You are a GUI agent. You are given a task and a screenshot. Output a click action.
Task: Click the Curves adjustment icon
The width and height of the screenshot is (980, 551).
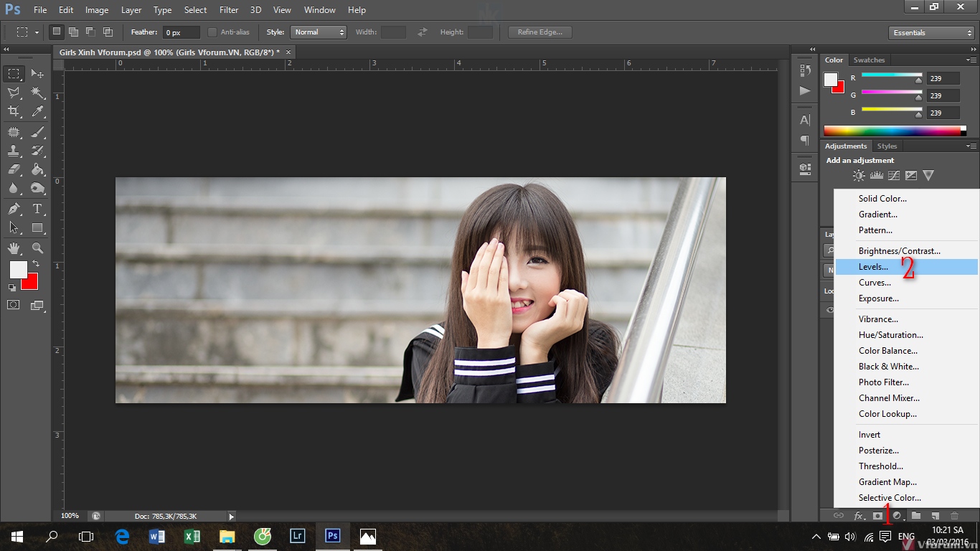coord(894,175)
